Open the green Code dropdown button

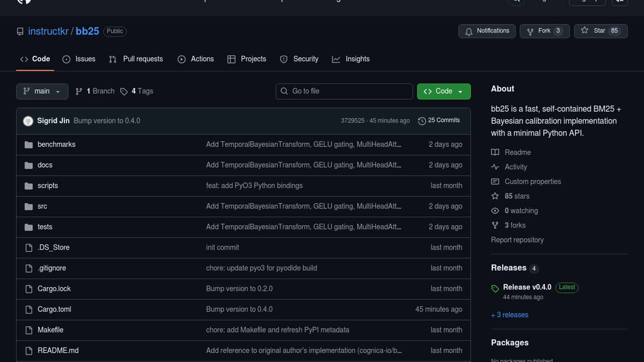(443, 92)
